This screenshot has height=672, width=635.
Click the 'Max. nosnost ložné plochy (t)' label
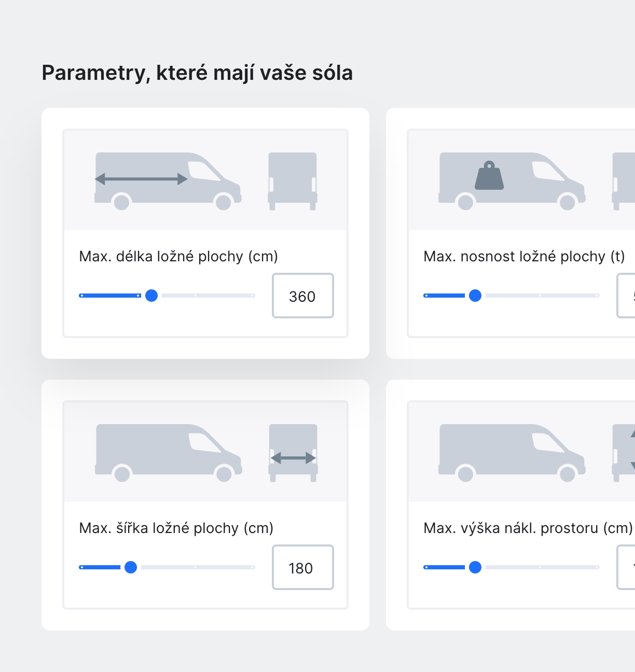[x=524, y=256]
